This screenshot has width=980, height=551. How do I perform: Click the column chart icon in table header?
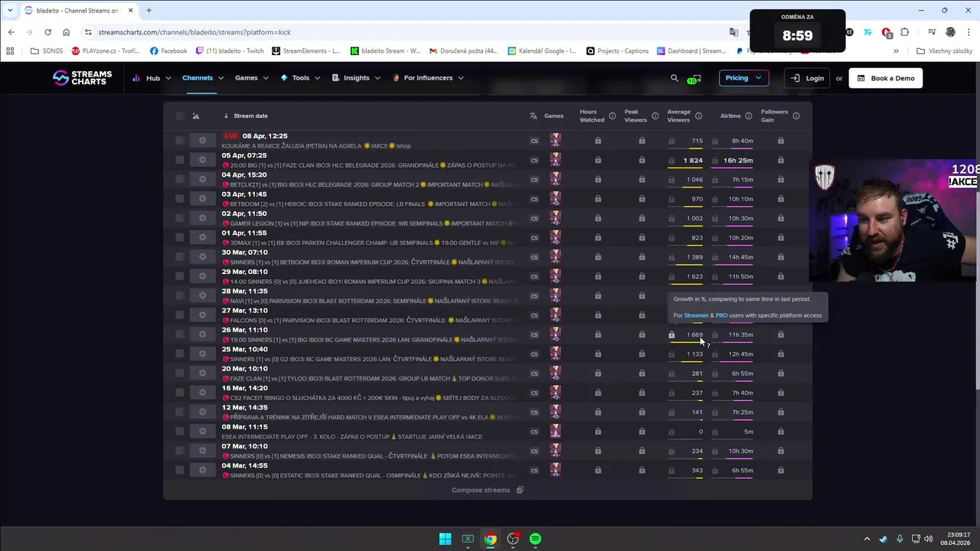pyautogui.click(x=196, y=116)
